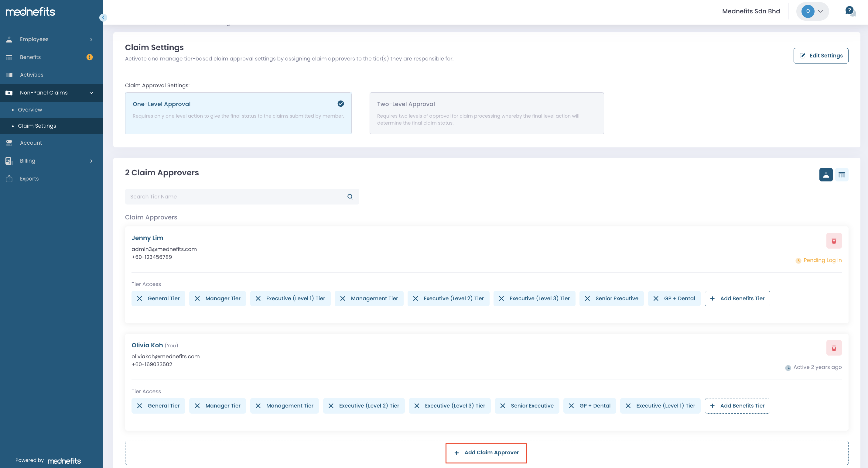Go to the Benefits menu item

[x=30, y=57]
